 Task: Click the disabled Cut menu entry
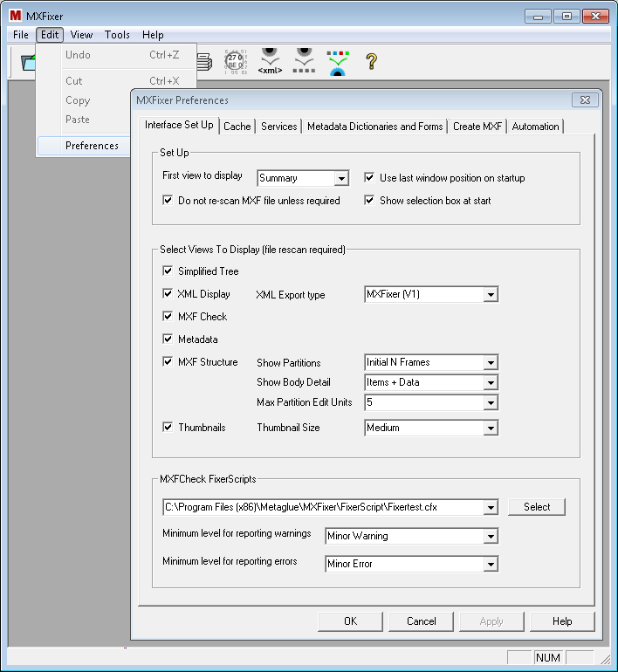(x=116, y=81)
